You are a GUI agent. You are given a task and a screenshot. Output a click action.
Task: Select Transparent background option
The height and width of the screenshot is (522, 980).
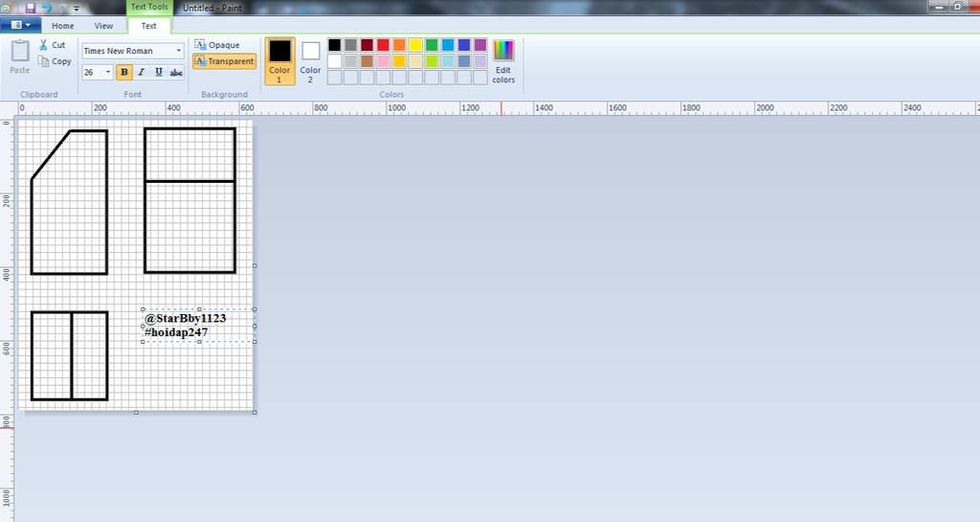224,61
